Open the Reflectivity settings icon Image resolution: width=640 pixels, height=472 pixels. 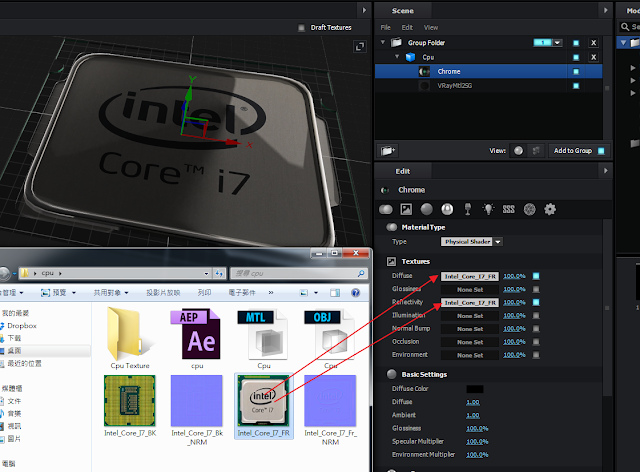tap(447, 209)
